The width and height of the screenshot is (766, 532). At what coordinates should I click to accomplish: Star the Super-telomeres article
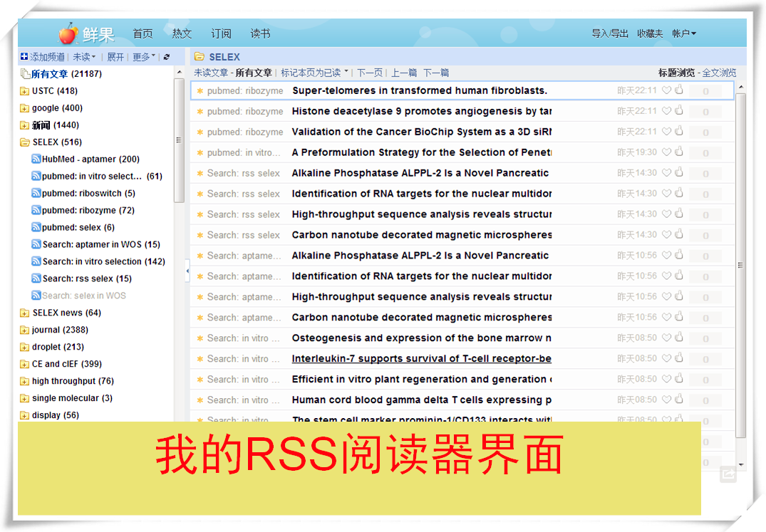point(200,90)
